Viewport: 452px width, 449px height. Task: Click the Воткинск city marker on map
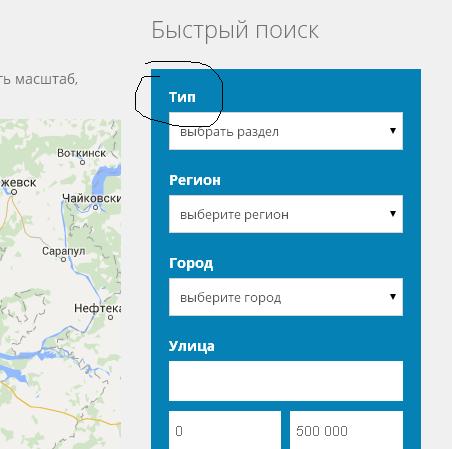(82, 162)
